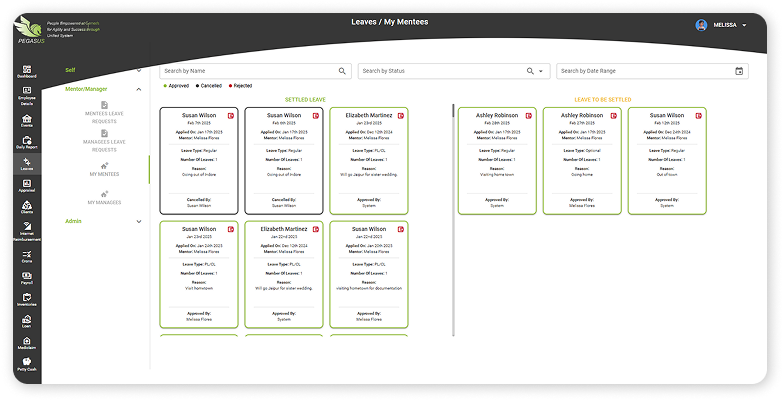Open the Crons sidebar item
784x401 pixels.
click(x=27, y=256)
